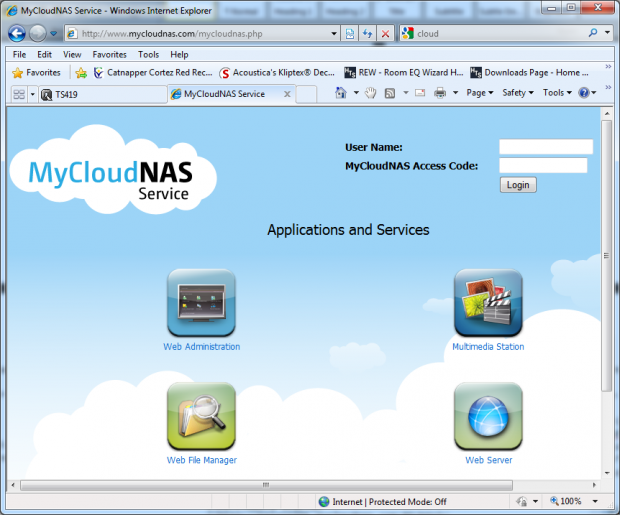Click the Home page icon
The image size is (620, 515).
coord(340,93)
